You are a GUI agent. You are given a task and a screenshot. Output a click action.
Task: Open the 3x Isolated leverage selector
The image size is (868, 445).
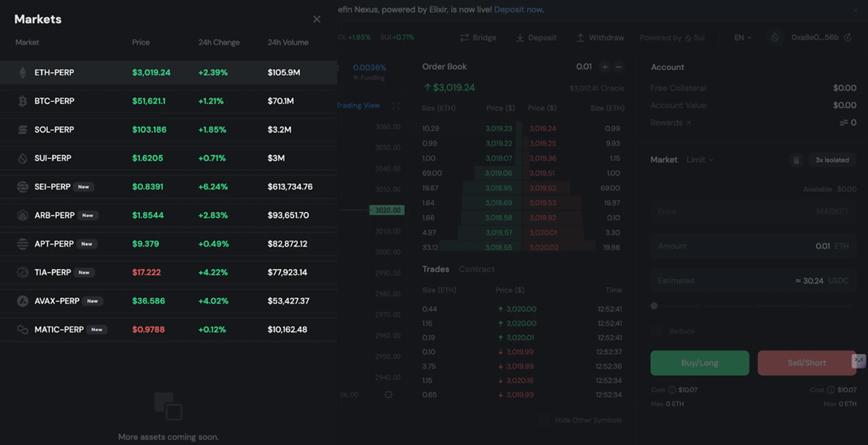(x=832, y=160)
